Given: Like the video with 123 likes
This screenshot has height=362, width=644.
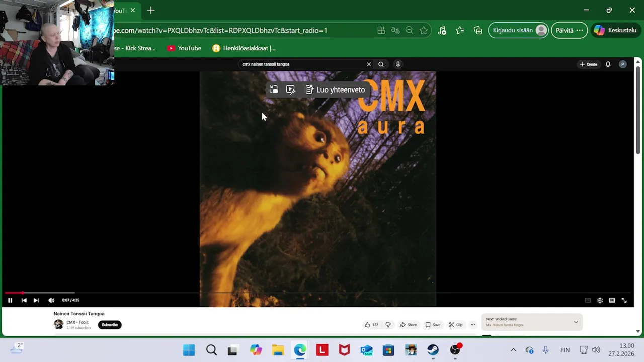Looking at the screenshot, I should 371,325.
